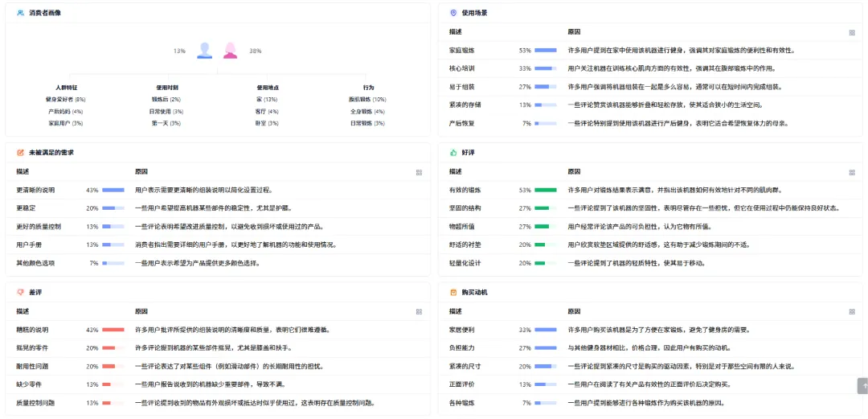
Task: Click the 更好的质量控制 row label
Action: (39, 227)
